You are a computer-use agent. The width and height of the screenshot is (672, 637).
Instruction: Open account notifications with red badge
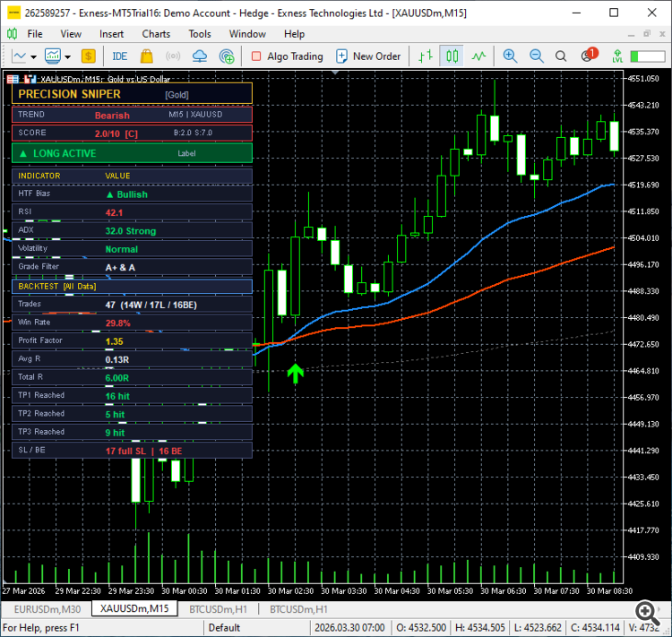click(x=589, y=55)
